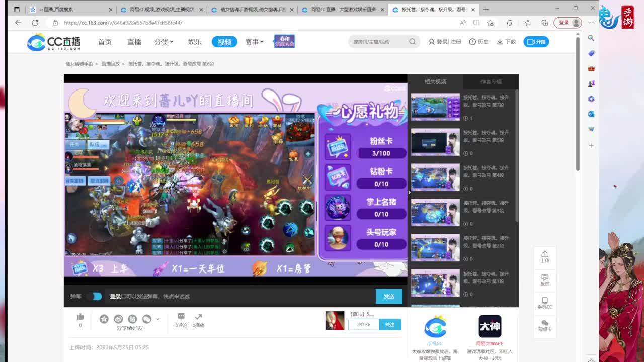Click the 领点卡 side button
The image size is (644, 362).
click(x=545, y=325)
